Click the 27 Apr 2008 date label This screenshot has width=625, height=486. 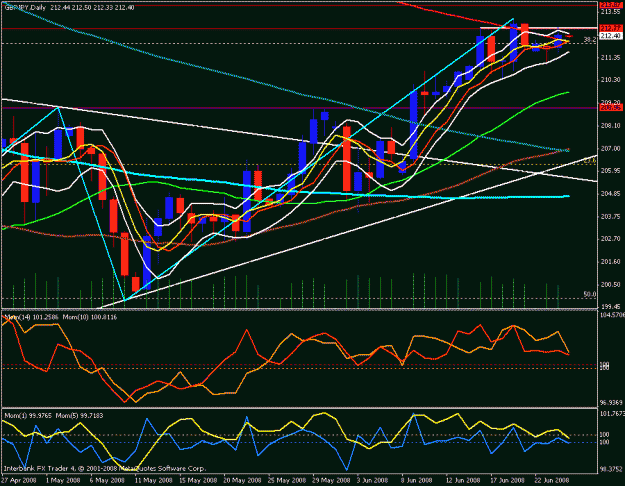pyautogui.click(x=18, y=480)
